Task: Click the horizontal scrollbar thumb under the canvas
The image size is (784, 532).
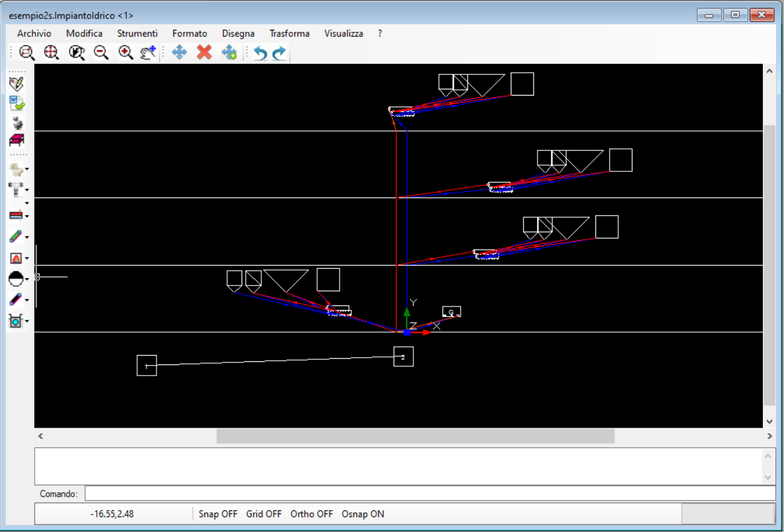Action: tap(415, 436)
